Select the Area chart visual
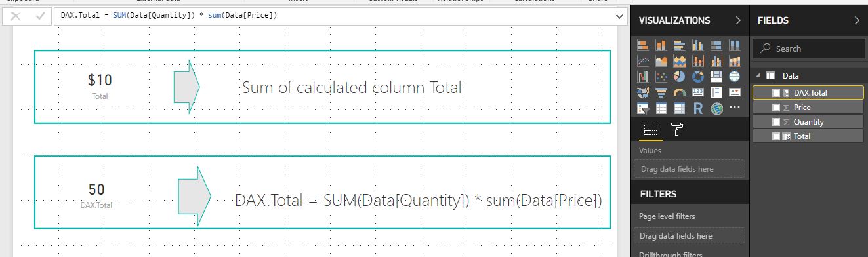 [661, 61]
